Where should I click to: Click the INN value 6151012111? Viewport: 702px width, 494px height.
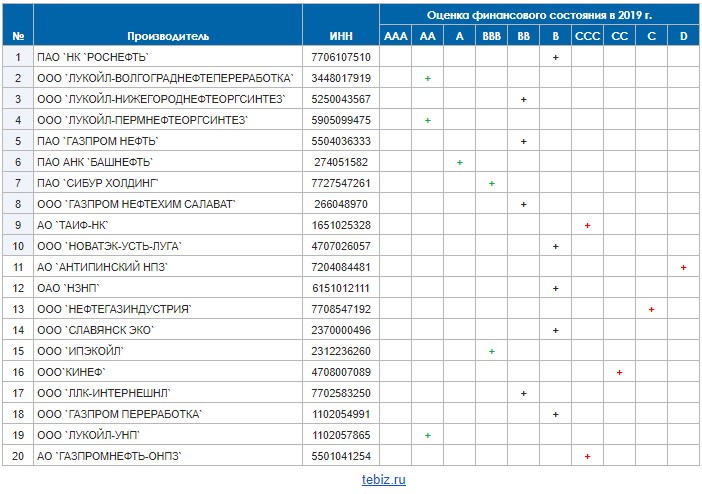[341, 288]
